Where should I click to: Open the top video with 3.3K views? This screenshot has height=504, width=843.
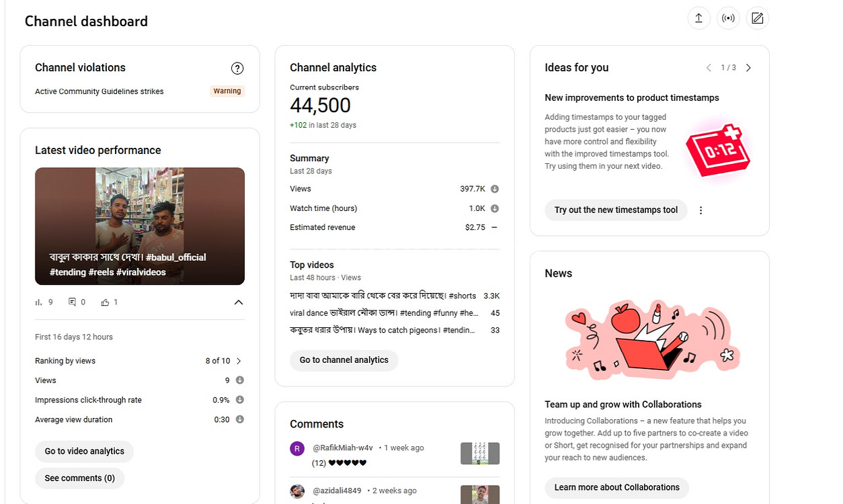click(x=383, y=296)
